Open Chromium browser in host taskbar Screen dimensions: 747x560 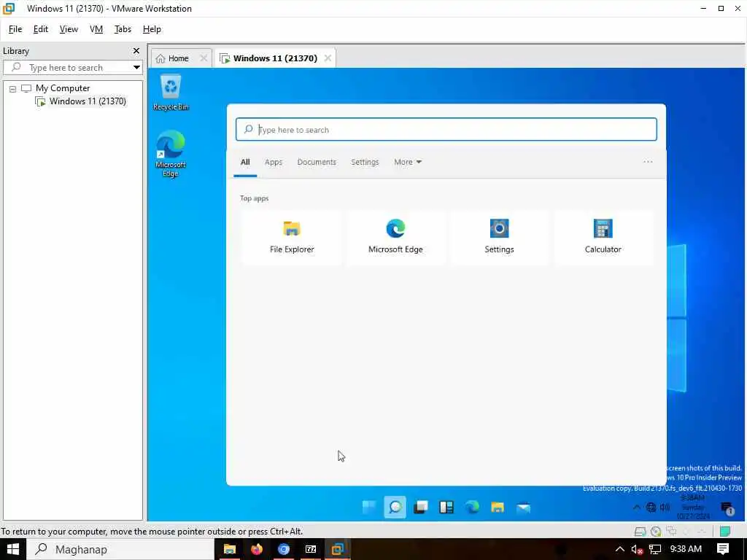[x=284, y=549]
